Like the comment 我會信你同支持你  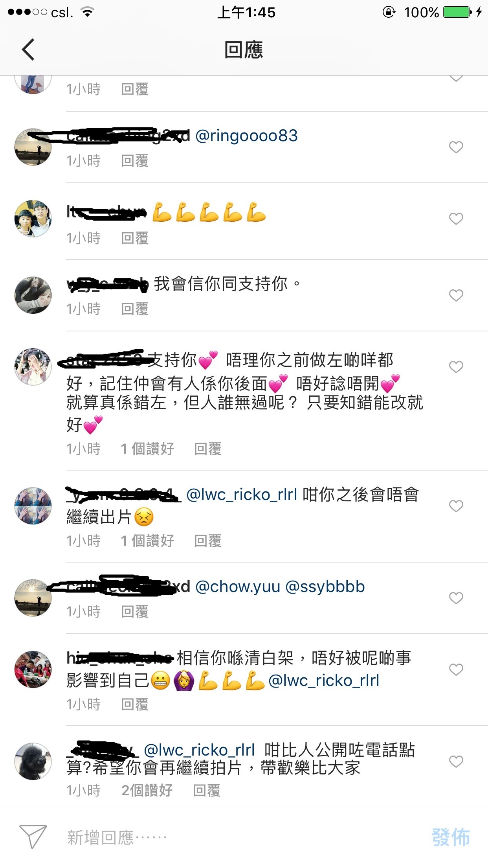(x=456, y=295)
